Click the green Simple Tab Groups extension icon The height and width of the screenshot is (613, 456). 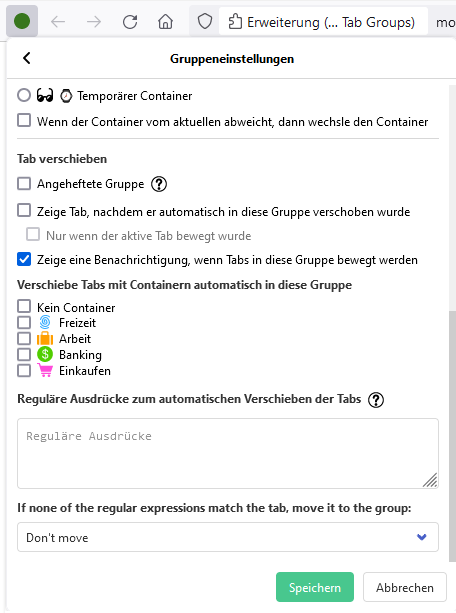click(x=22, y=21)
